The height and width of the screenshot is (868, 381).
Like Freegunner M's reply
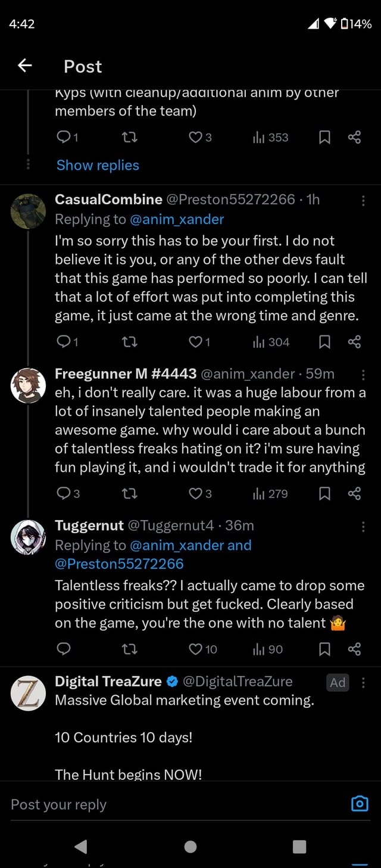tap(195, 493)
